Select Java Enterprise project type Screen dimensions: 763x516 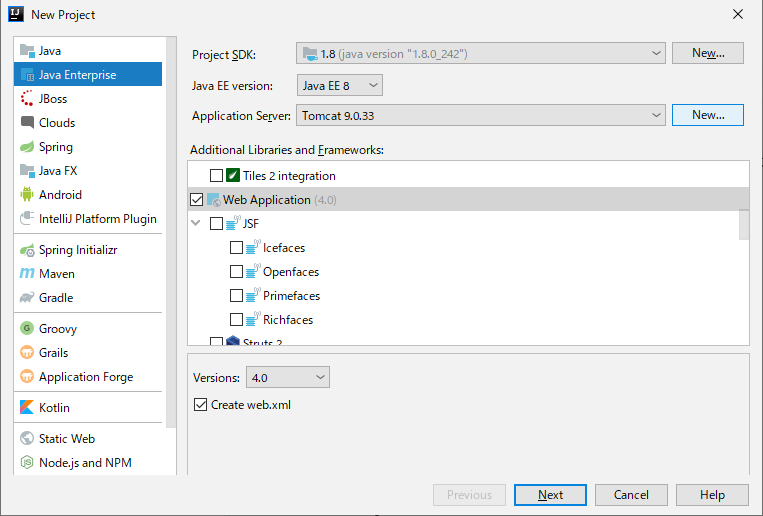pyautogui.click(x=88, y=74)
